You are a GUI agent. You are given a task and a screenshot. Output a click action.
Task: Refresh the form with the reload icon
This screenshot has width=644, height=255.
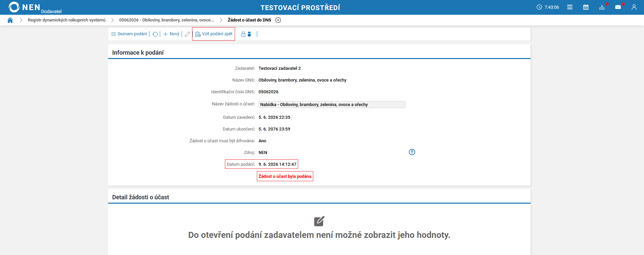(x=155, y=34)
